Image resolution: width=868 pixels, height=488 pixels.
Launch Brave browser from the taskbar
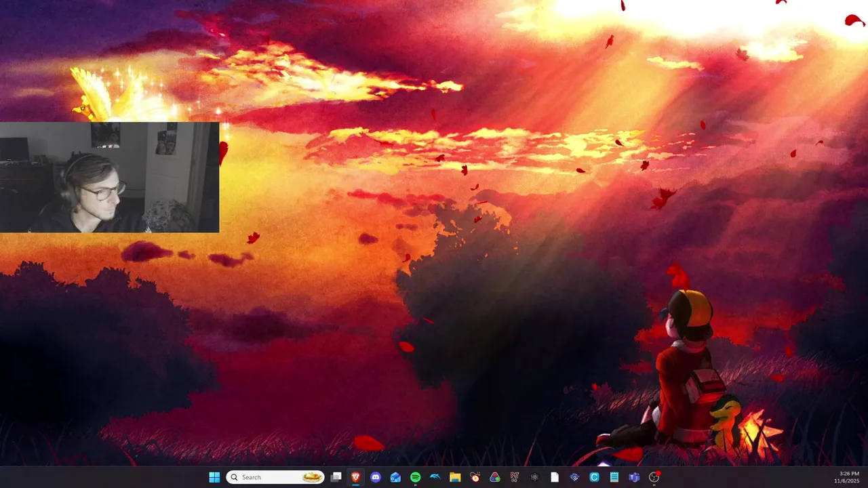coord(355,477)
